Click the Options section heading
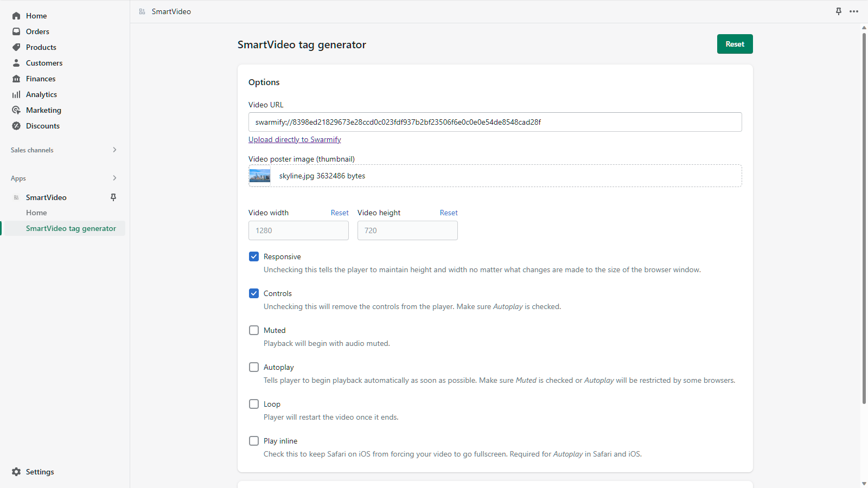Screen dimensions: 868x488 [264, 82]
